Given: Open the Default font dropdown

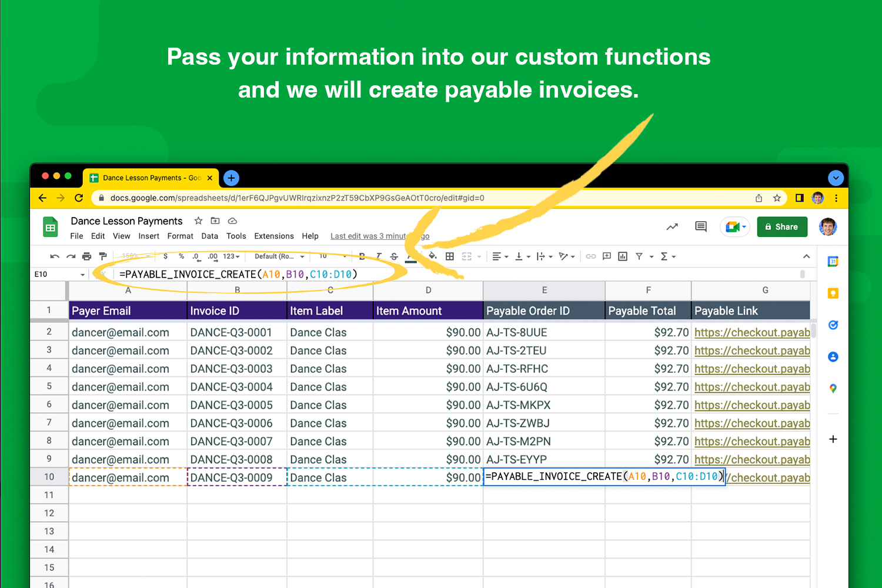Looking at the screenshot, I should coord(278,256).
